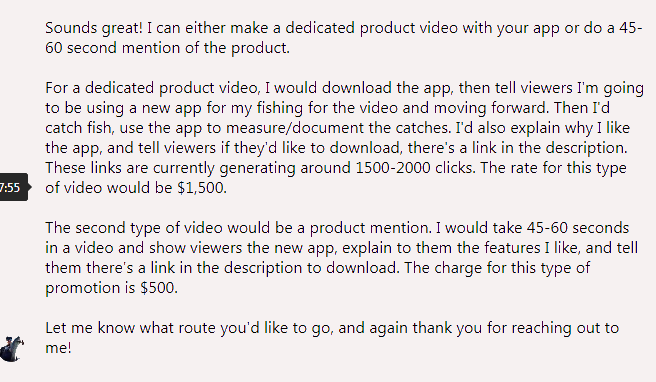Click "I would take 45-60 seconds" text

click(x=532, y=228)
